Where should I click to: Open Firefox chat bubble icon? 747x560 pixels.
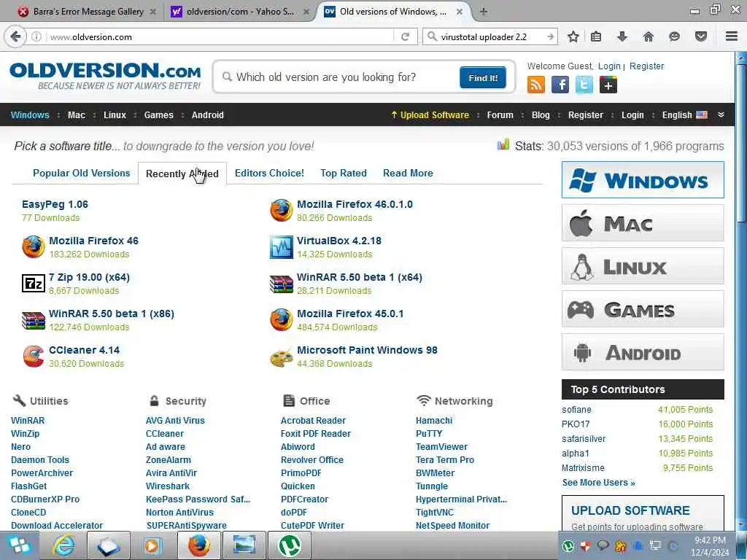pyautogui.click(x=674, y=36)
